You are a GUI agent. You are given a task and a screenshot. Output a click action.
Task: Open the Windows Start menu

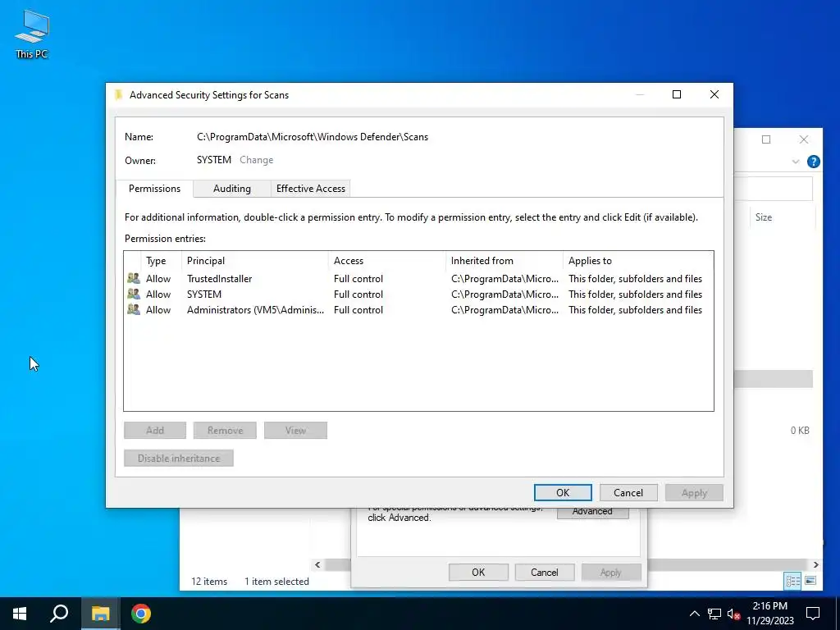point(20,614)
